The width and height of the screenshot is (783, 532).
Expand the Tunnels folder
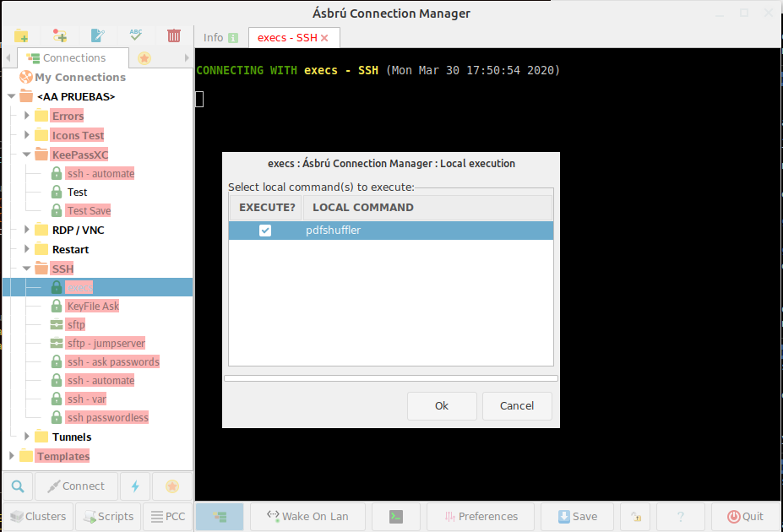click(x=27, y=437)
